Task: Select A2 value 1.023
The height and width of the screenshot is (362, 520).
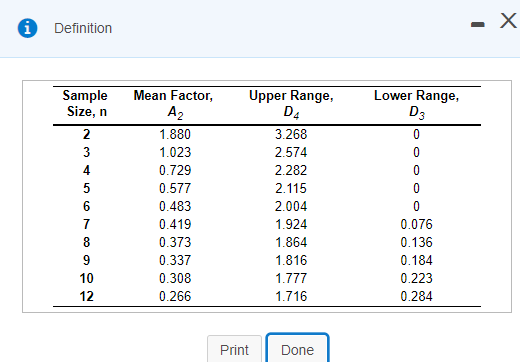Action: pos(175,153)
